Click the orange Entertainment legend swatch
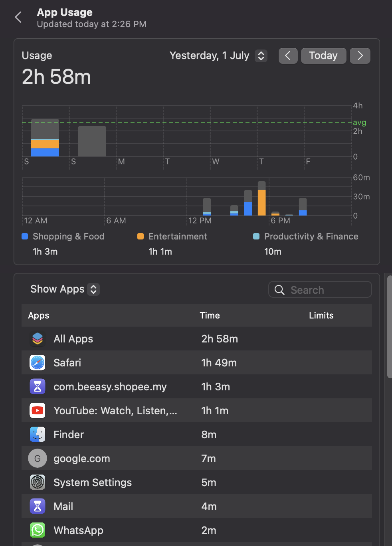Screen dimensions: 392x546 coord(141,236)
